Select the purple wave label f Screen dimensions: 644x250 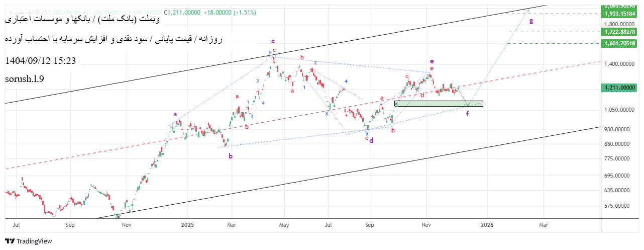(467, 114)
